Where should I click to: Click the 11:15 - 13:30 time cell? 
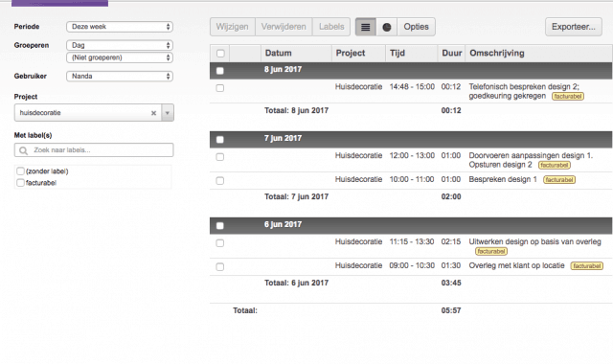pyautogui.click(x=412, y=241)
